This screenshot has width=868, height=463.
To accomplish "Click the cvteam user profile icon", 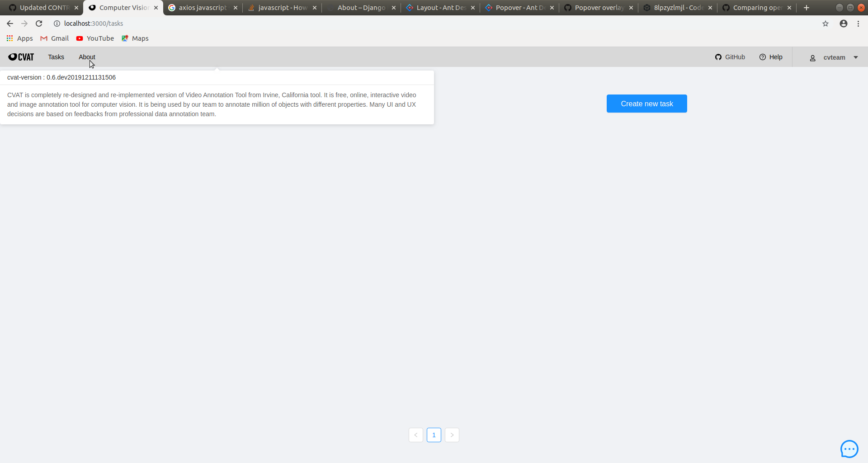I will click(x=812, y=58).
